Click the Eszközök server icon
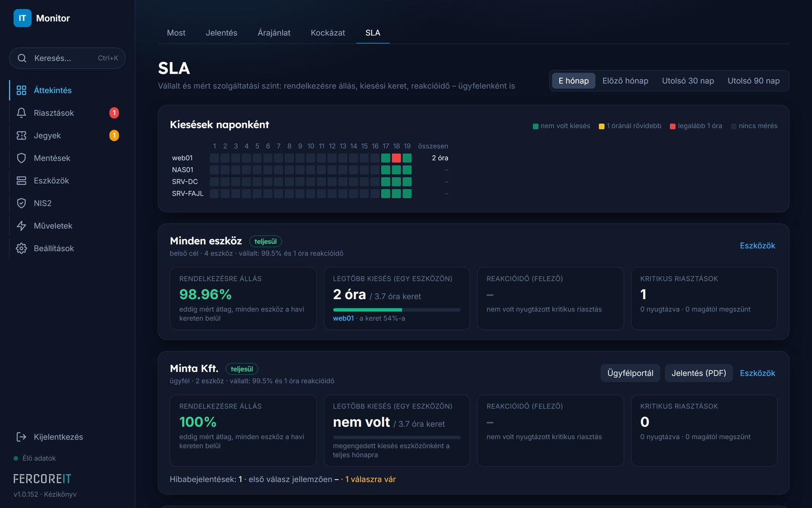Image resolution: width=812 pixels, height=508 pixels. pos(21,181)
